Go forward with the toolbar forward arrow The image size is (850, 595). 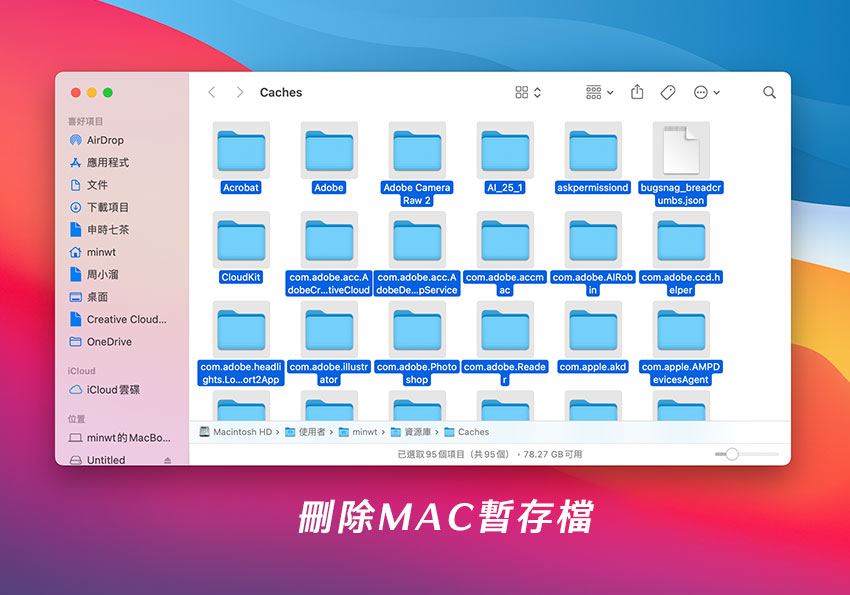point(240,93)
